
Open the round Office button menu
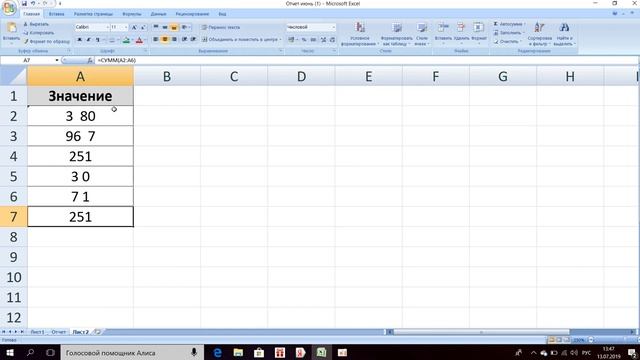(x=9, y=7)
